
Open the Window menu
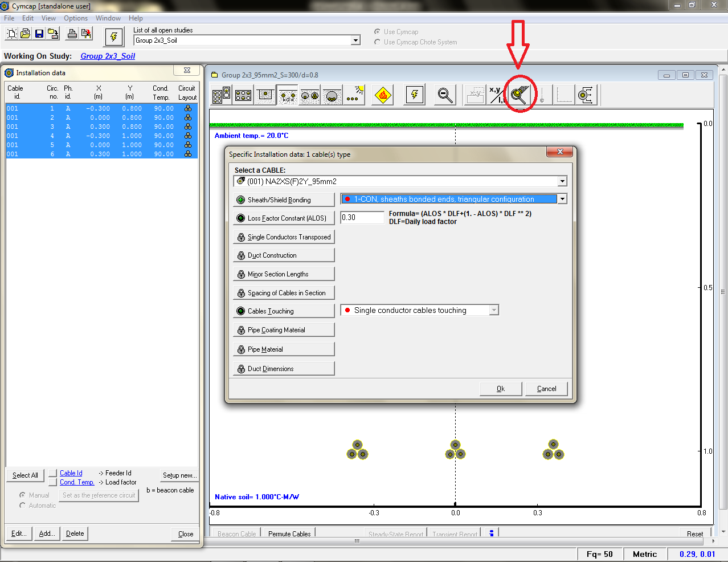(108, 18)
